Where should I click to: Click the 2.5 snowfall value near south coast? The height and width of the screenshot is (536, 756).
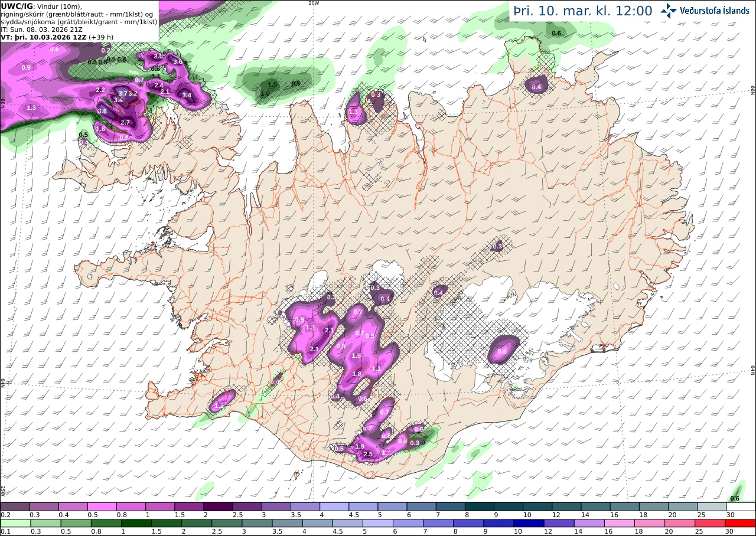pos(368,454)
